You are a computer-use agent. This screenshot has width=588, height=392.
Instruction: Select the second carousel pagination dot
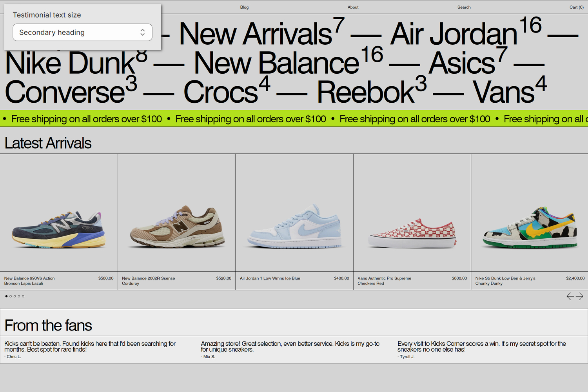[x=10, y=296]
